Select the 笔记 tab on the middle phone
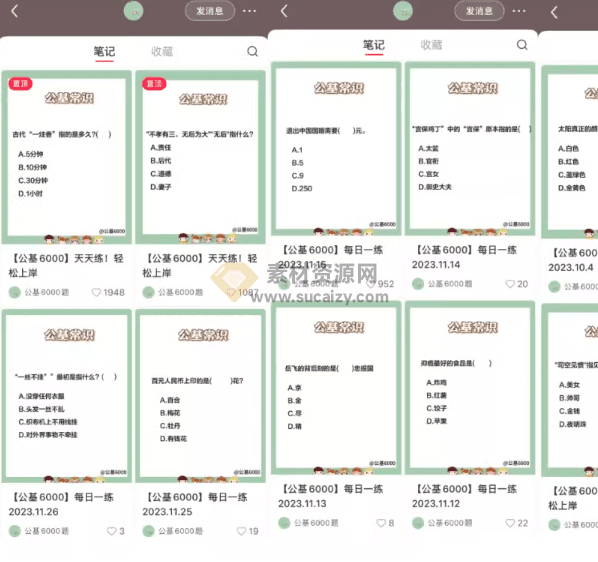The image size is (598, 562). [374, 45]
